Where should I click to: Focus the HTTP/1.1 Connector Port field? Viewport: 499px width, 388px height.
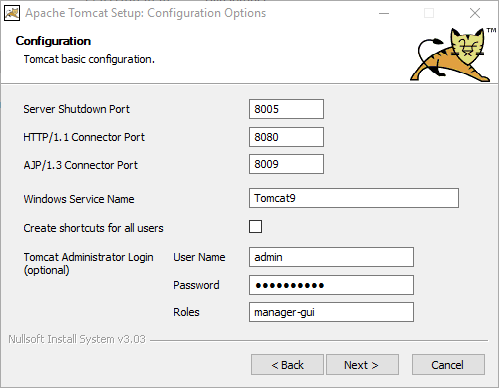pos(286,137)
